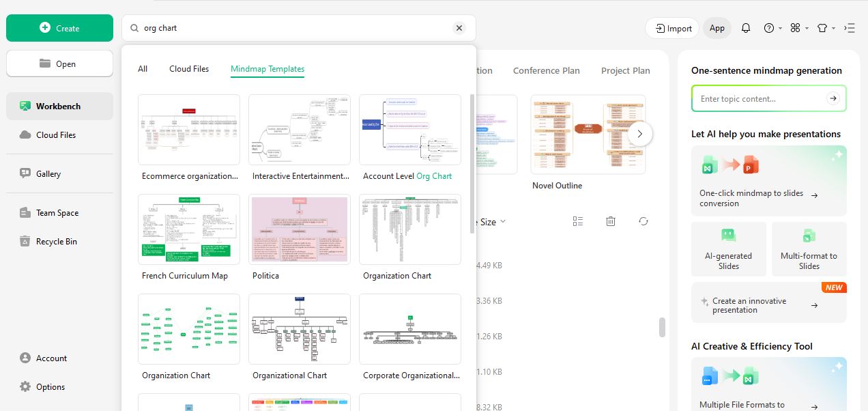The image size is (868, 411).
Task: Click the next templates arrow
Action: tap(640, 134)
